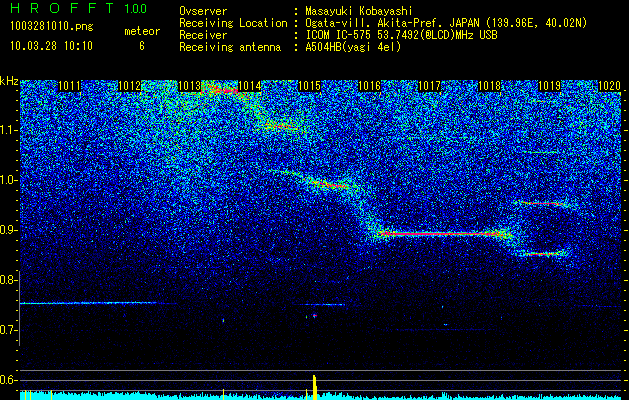Click the 1015 time marker
The height and width of the screenshot is (400, 629).
tap(310, 86)
